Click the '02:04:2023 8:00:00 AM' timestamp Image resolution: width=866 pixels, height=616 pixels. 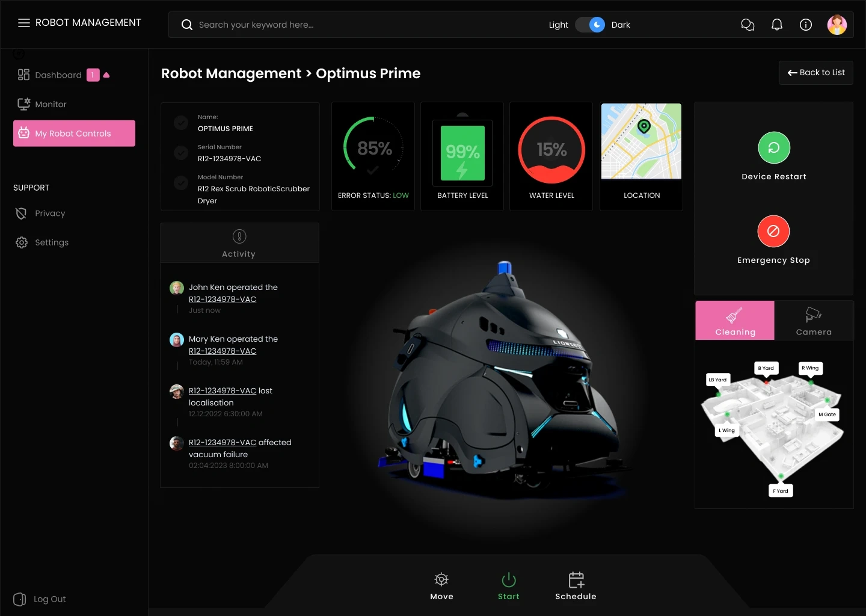tap(229, 466)
